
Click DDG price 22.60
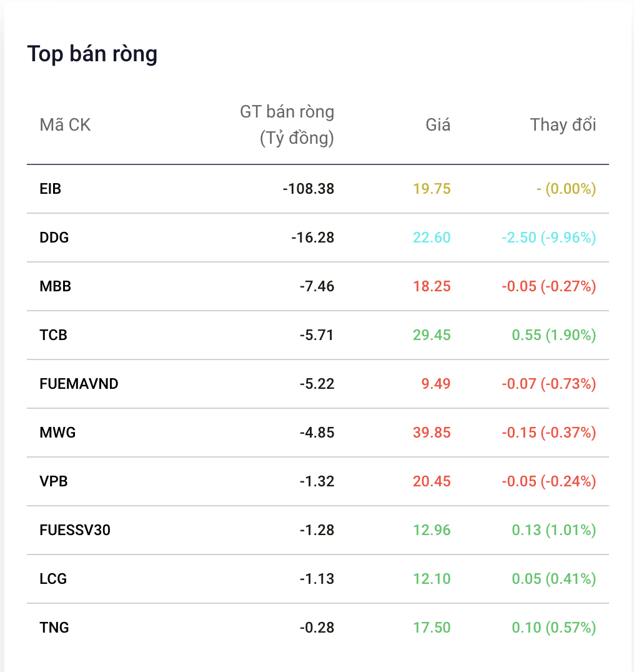point(432,238)
